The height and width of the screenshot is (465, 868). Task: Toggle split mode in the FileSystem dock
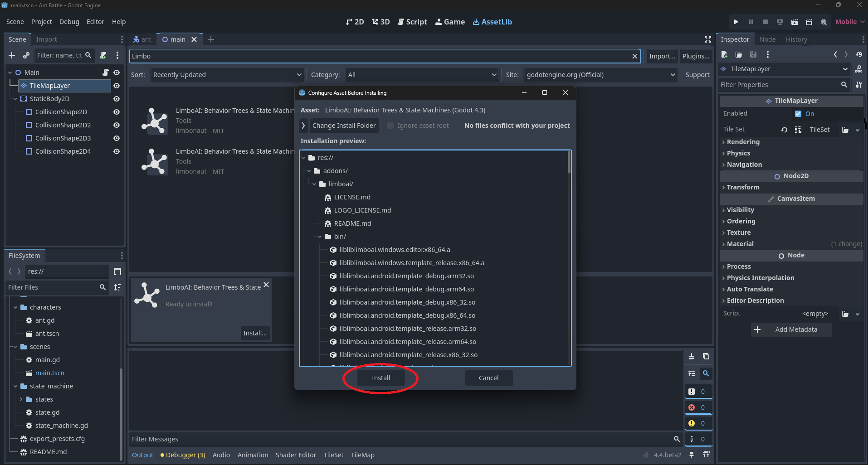(x=117, y=271)
